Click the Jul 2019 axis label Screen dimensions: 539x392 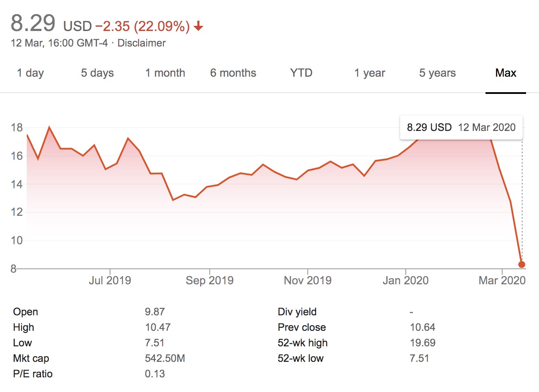(x=110, y=281)
